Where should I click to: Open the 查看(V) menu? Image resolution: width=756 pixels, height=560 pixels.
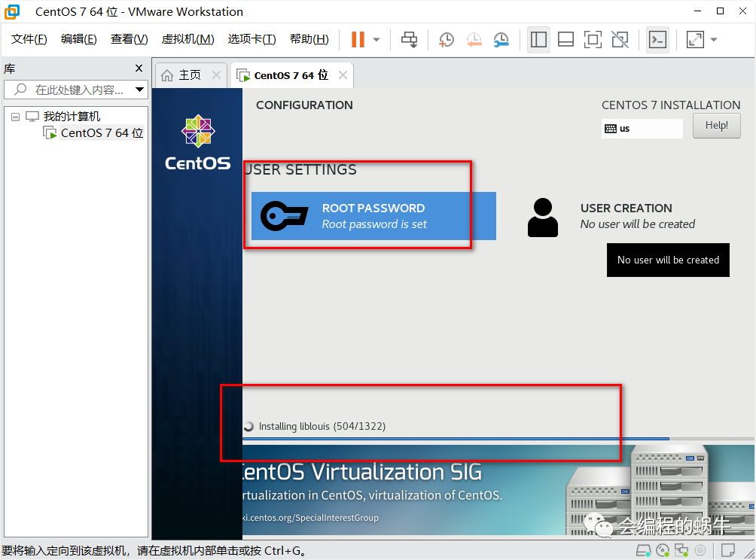pos(129,39)
